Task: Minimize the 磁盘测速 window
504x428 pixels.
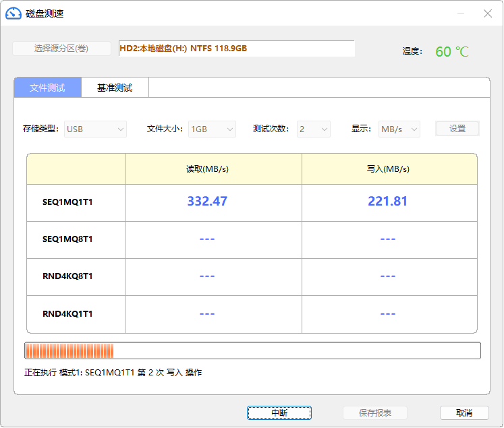Action: [x=461, y=13]
